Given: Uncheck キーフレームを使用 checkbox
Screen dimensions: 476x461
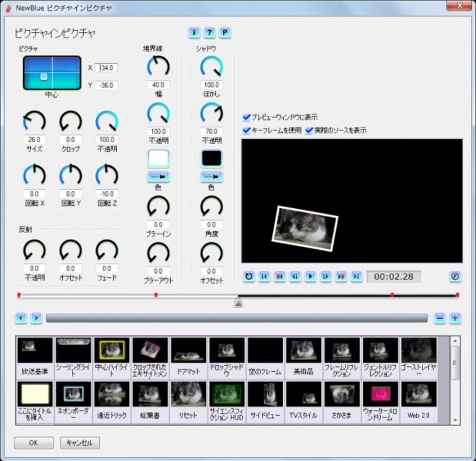Looking at the screenshot, I should pos(247,130).
